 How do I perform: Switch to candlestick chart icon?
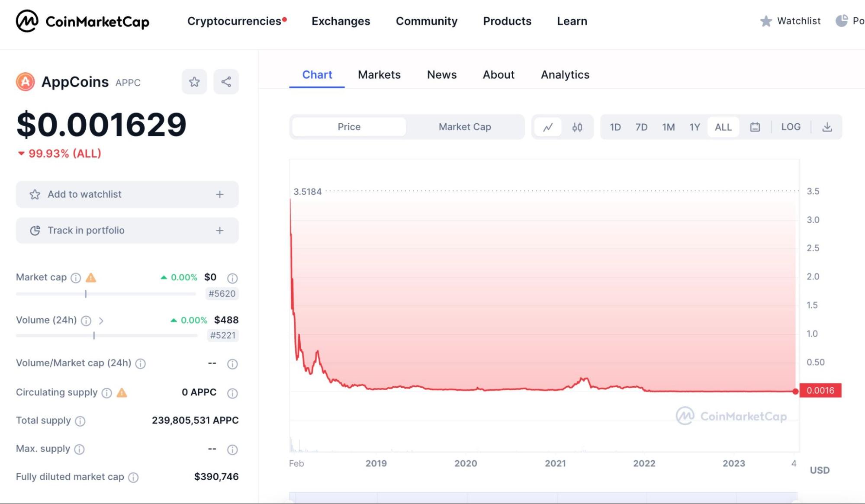pos(577,127)
